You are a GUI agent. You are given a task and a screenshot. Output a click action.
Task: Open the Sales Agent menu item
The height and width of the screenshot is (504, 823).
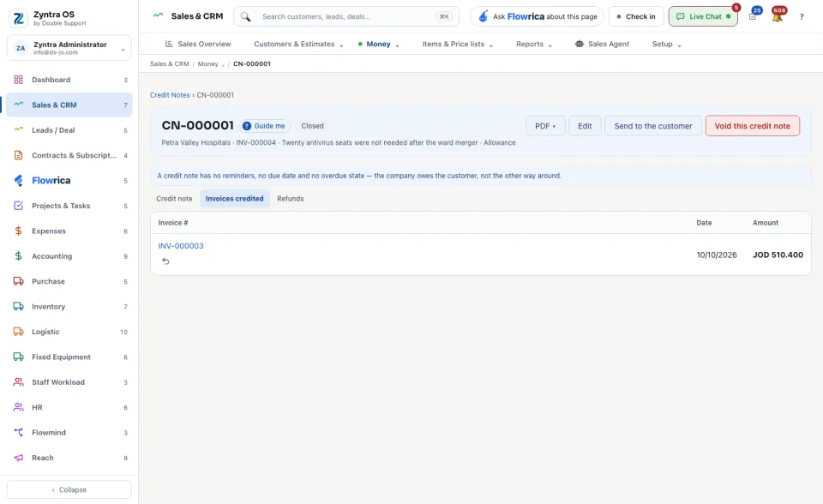pos(602,44)
